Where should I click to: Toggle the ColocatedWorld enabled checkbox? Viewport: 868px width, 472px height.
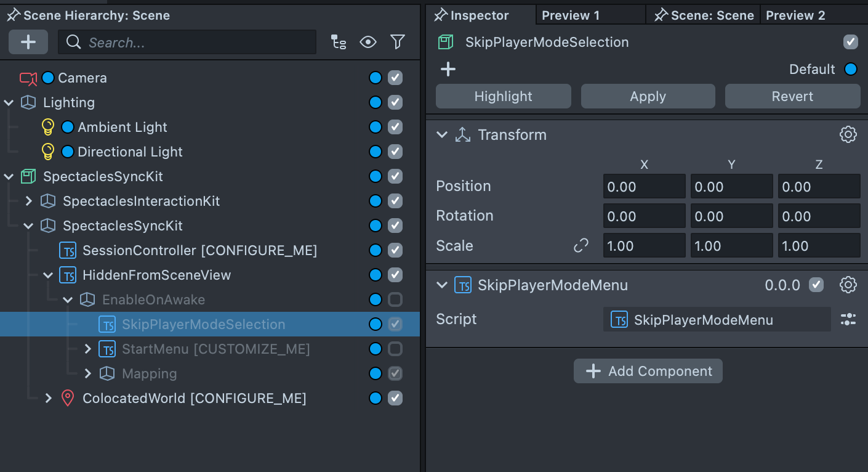395,398
